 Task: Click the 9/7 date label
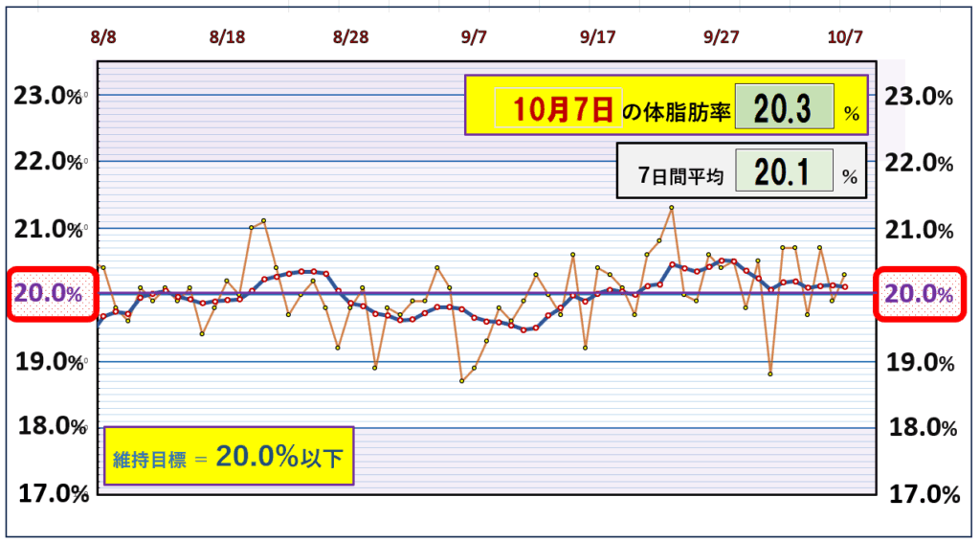coord(474,37)
